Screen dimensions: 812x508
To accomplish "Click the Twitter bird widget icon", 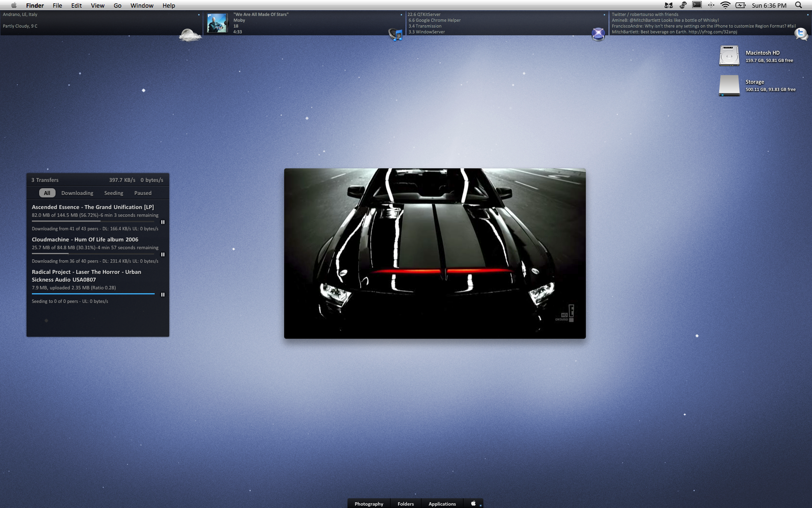I will pyautogui.click(x=801, y=34).
